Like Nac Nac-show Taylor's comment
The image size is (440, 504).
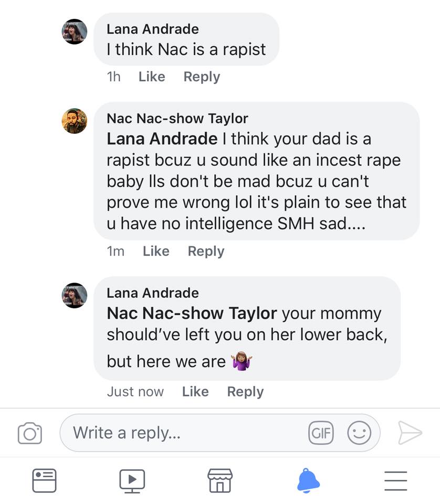[156, 251]
